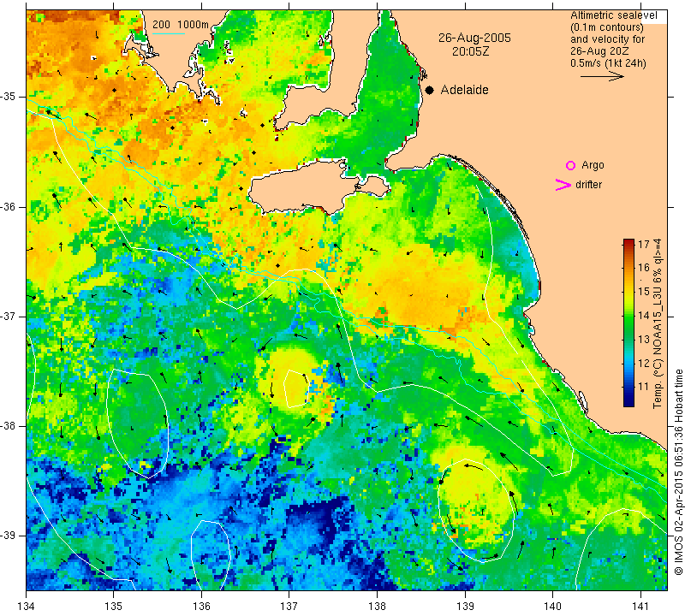Click the magenta drifter legend symbol
Viewport: 685px width, 616px height.
tap(563, 185)
